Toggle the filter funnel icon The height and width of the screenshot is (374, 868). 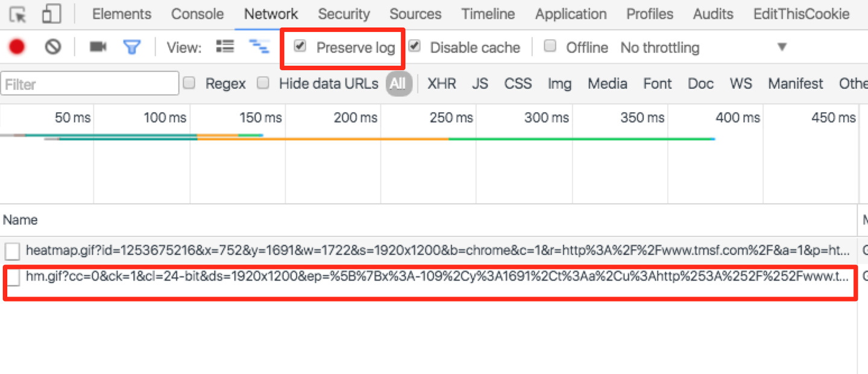[131, 46]
